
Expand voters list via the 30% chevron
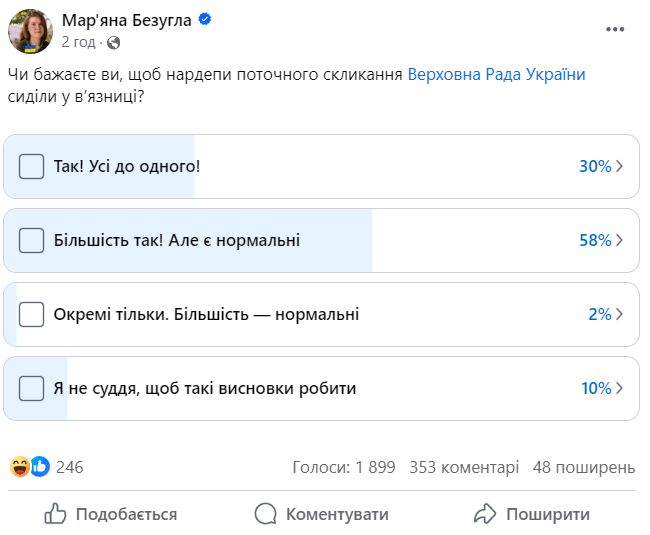[x=621, y=166]
